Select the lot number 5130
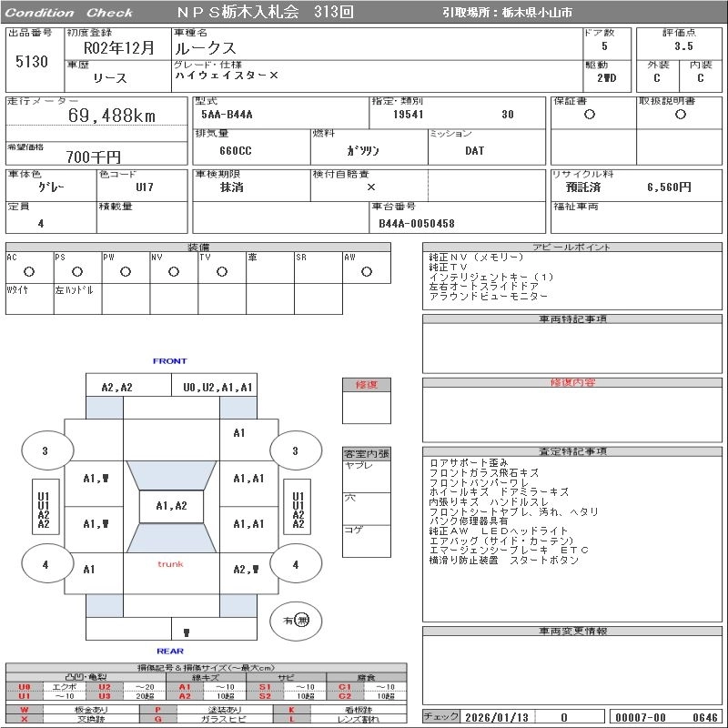 coord(32,61)
